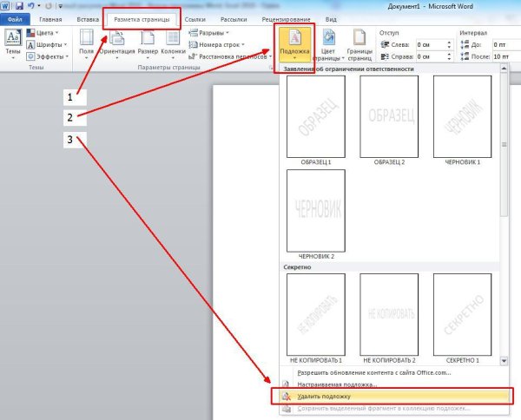This screenshot has width=521, height=420.
Task: Open the Номера строк dropdown
Action: click(x=221, y=44)
